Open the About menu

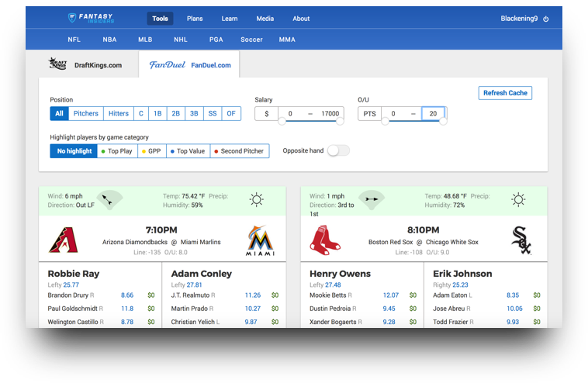pos(301,19)
